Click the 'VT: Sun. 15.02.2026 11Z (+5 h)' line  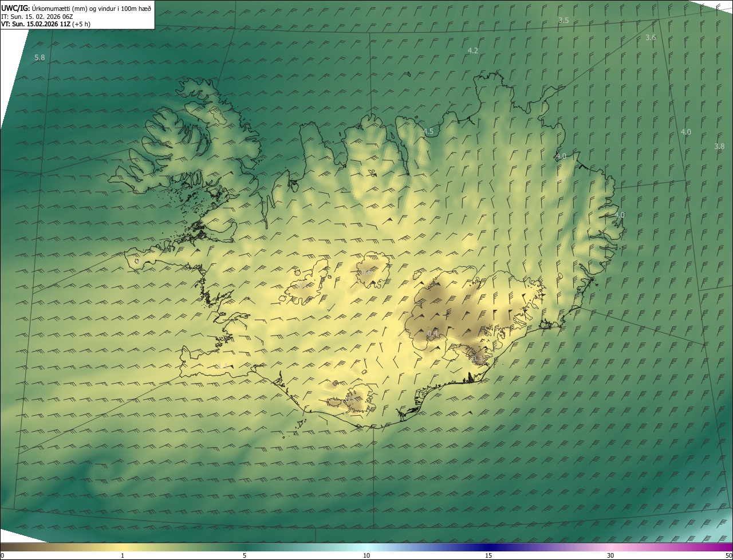45,24
